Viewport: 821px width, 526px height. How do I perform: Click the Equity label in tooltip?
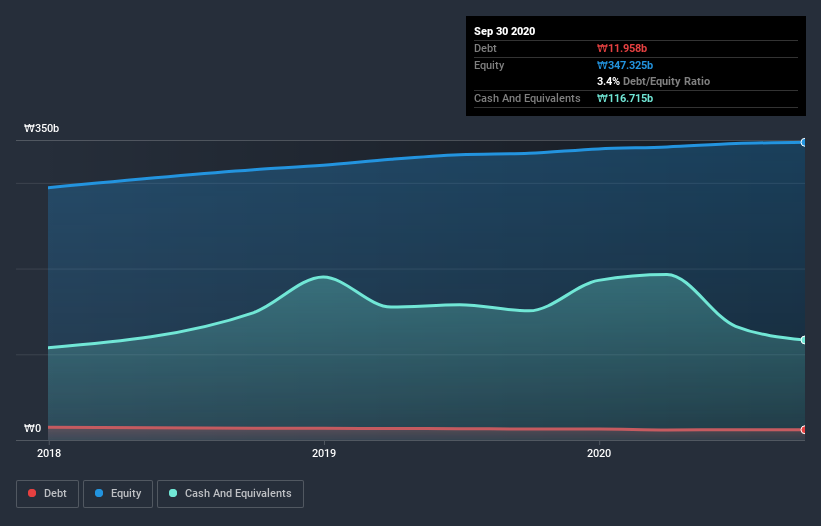(489, 65)
